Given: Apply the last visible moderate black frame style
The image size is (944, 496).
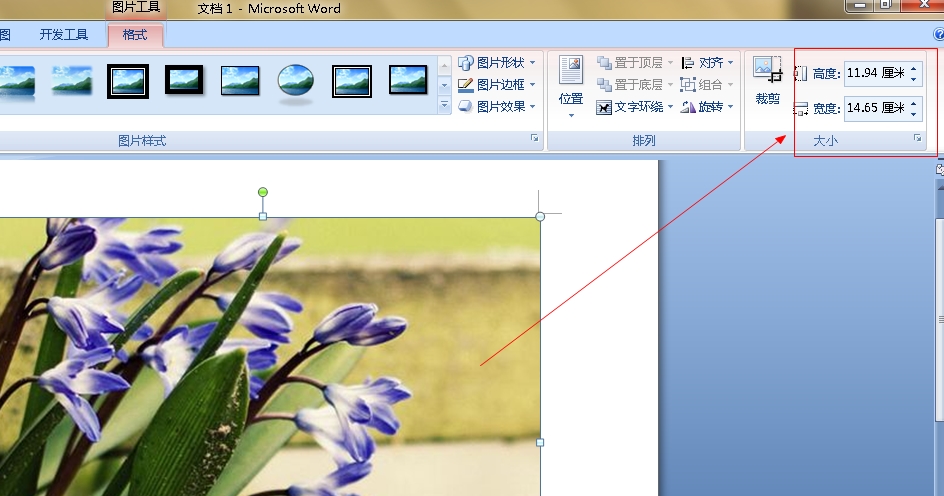Looking at the screenshot, I should point(408,81).
